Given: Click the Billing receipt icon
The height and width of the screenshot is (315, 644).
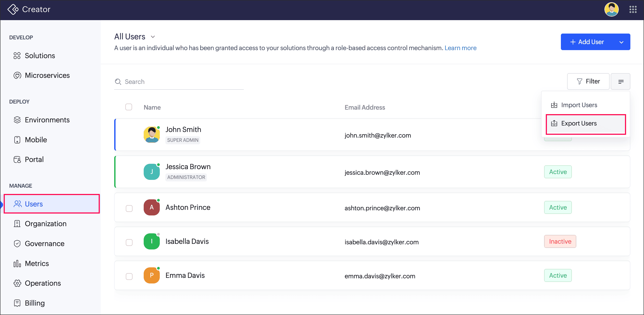Looking at the screenshot, I should pyautogui.click(x=17, y=303).
